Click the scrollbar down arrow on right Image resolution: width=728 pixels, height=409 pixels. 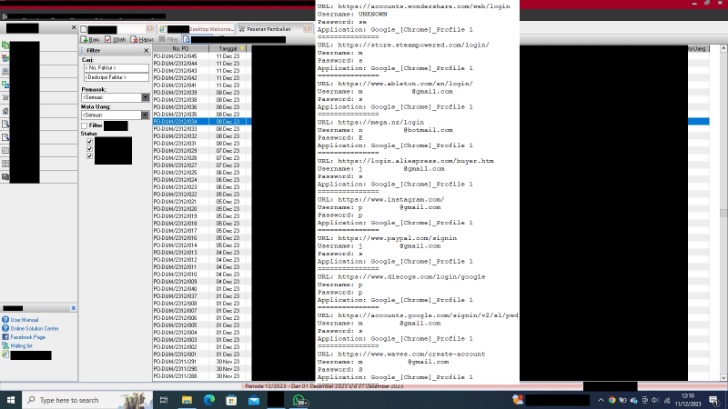tap(723, 377)
